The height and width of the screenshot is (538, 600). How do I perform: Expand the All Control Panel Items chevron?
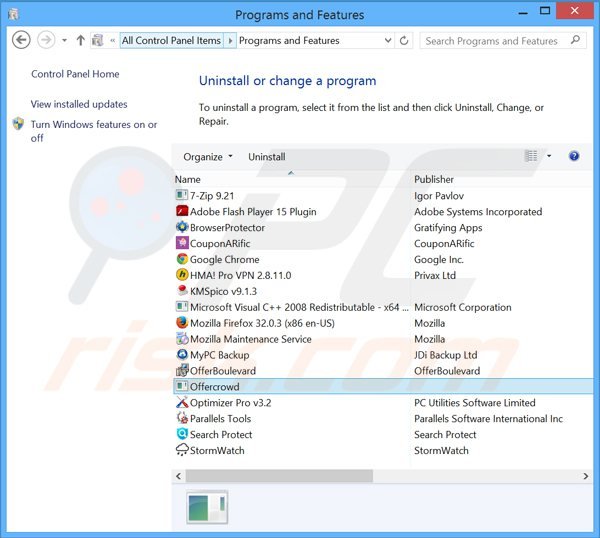tap(230, 41)
